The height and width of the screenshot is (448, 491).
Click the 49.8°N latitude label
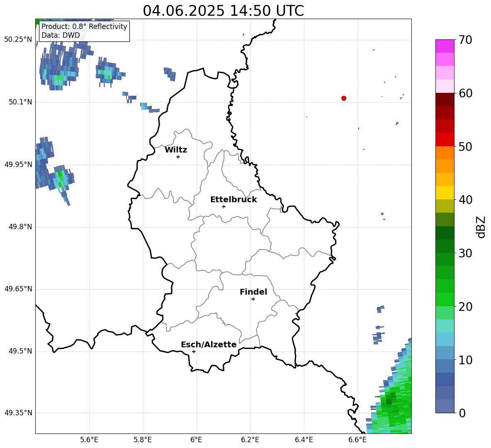click(20, 227)
